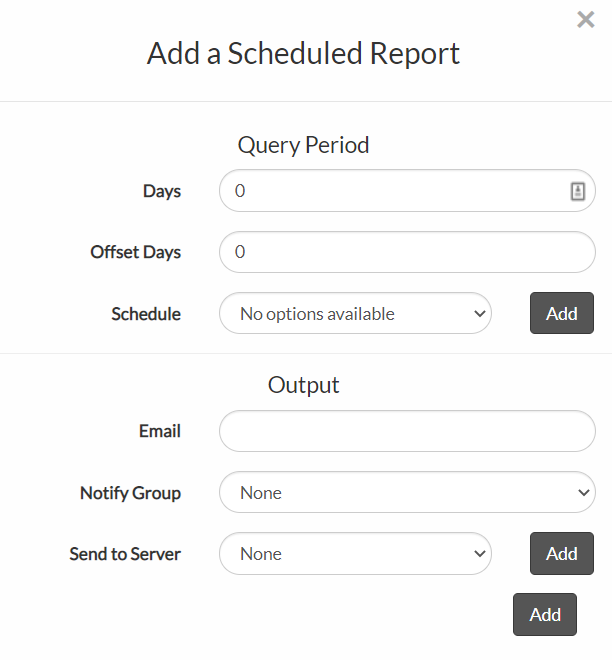This screenshot has width=612, height=660.
Task: Click the Offset Days label
Action: [x=136, y=252]
